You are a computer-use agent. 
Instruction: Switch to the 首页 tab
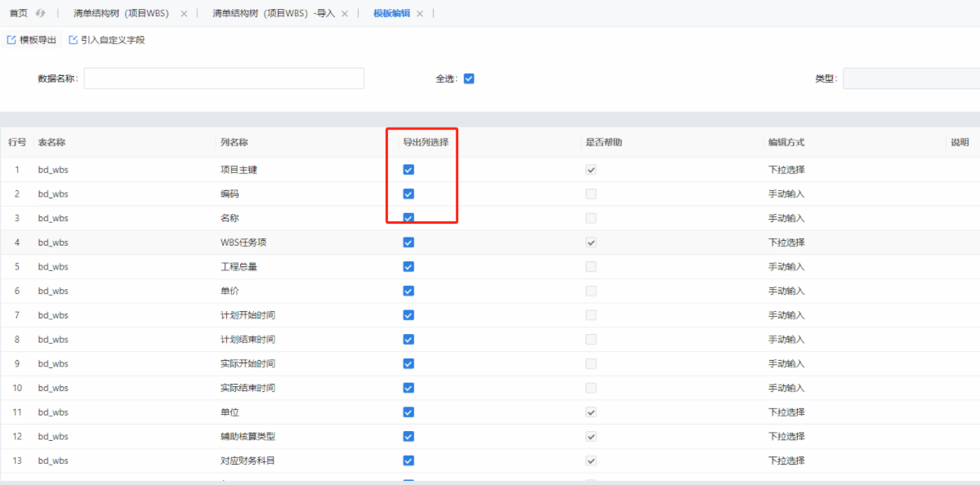pyautogui.click(x=18, y=14)
